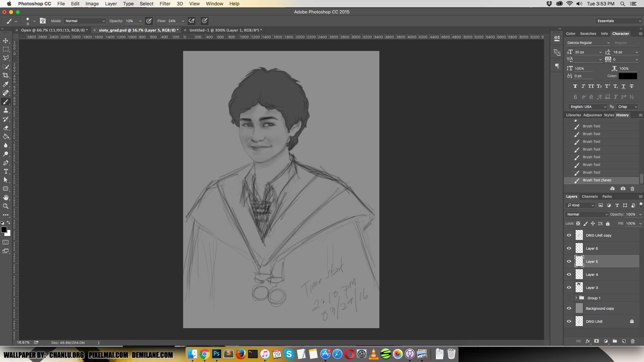Lock transparent pixels

(578, 224)
